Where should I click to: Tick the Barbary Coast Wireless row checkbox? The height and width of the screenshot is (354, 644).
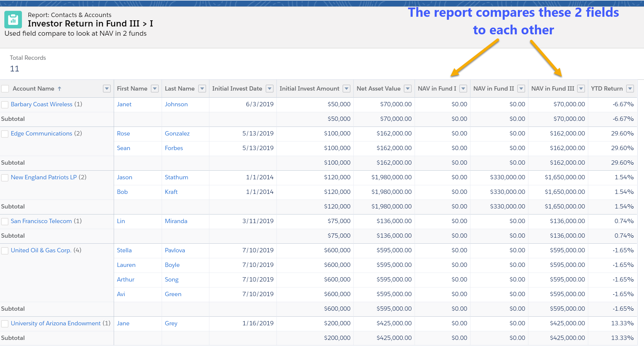(x=5, y=105)
